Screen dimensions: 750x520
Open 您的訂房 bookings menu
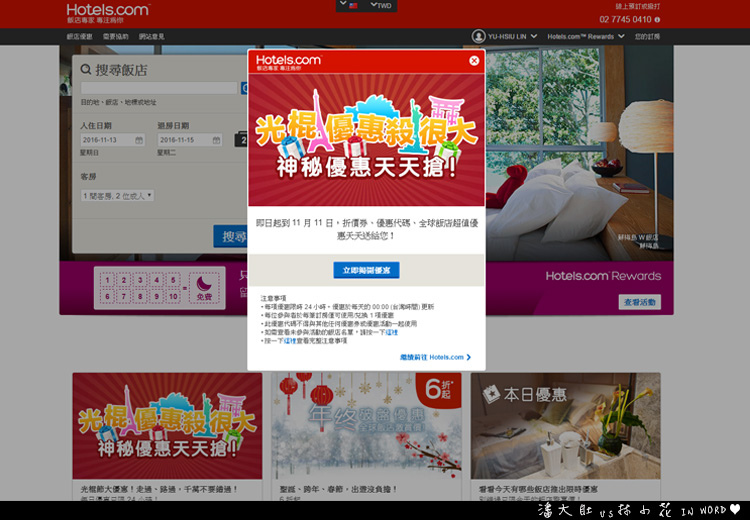coord(647,36)
